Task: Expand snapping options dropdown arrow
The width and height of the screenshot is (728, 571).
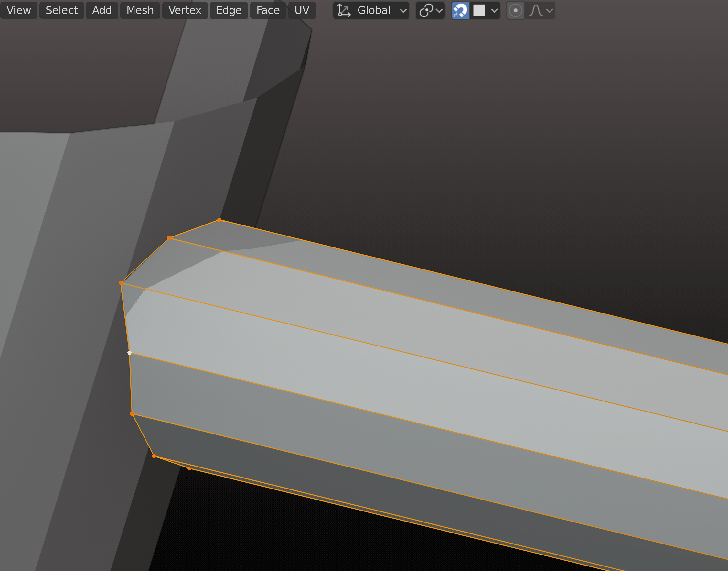Action: click(x=495, y=11)
